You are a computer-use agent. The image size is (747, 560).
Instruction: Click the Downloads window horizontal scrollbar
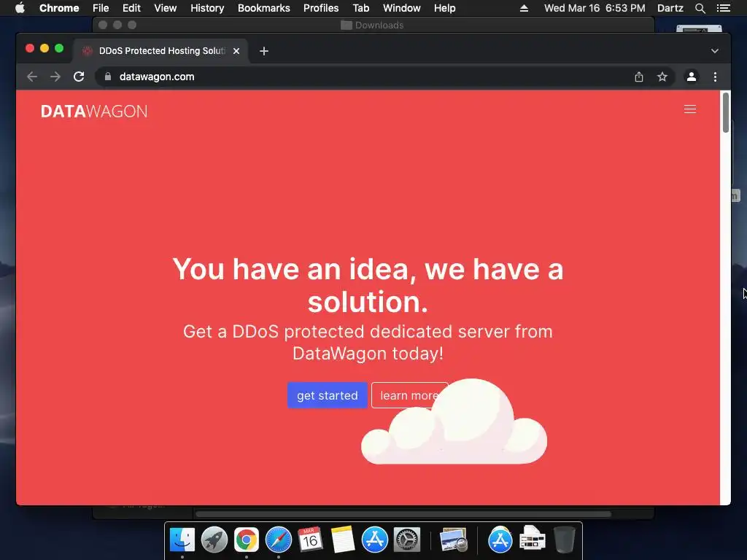[403, 514]
